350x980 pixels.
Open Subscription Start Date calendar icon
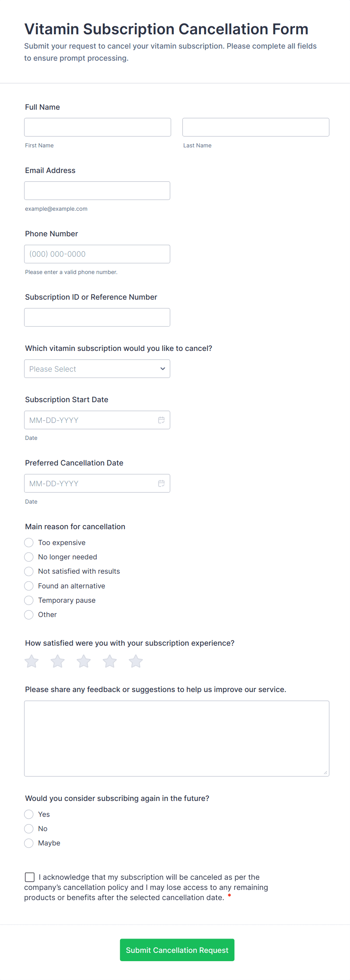(161, 420)
